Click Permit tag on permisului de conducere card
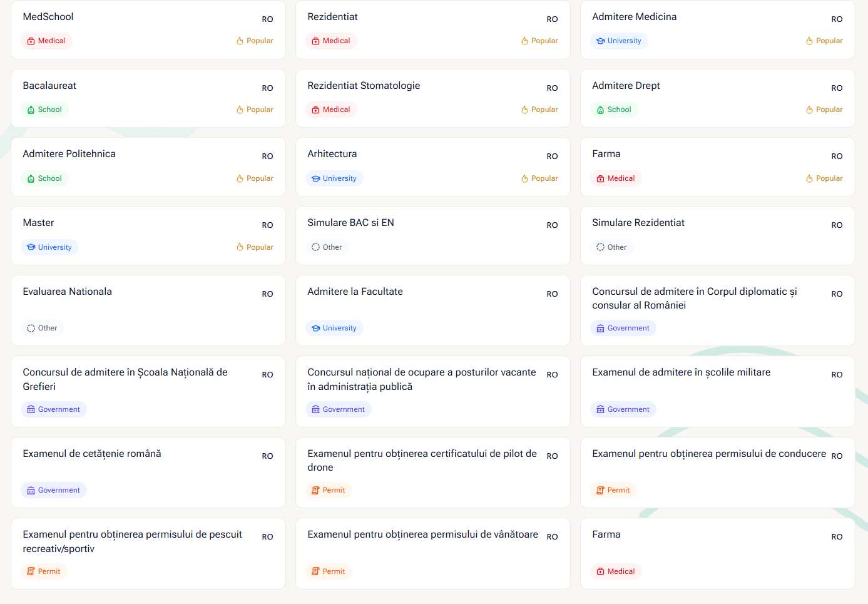 (x=613, y=490)
